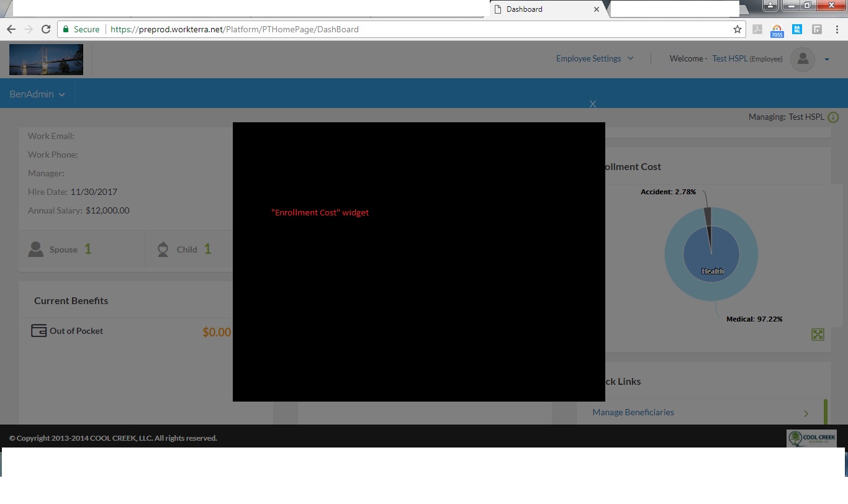
Task: Click the speedometer extension showing 7055
Action: pos(777,30)
